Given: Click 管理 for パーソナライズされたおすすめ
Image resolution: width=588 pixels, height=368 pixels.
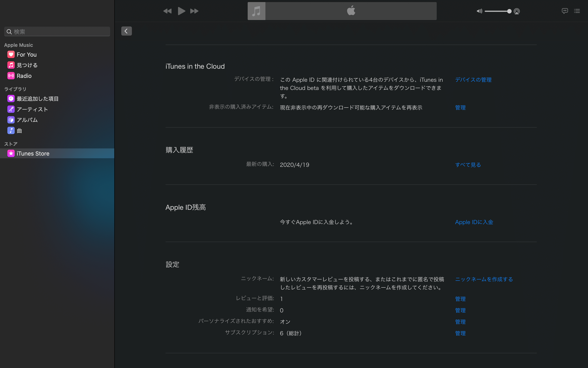Looking at the screenshot, I should [460, 322].
